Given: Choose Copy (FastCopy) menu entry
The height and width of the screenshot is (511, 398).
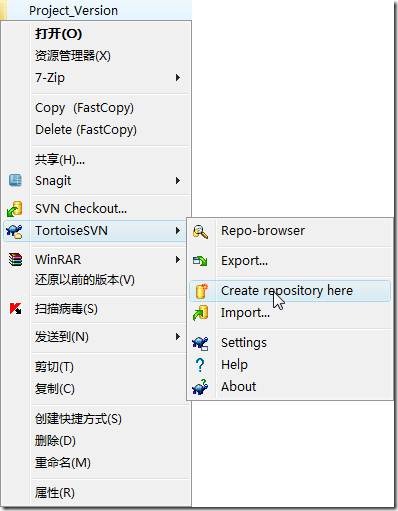Looking at the screenshot, I should [84, 108].
